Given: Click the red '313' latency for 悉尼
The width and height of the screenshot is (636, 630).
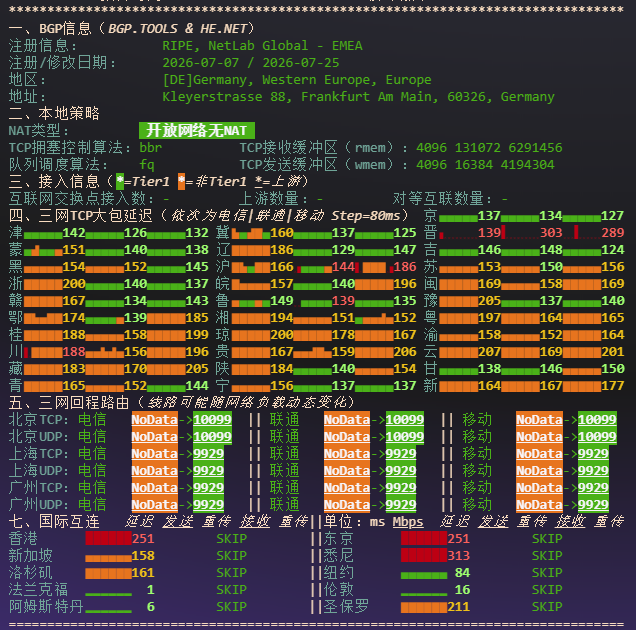Looking at the screenshot, I should [459, 556].
